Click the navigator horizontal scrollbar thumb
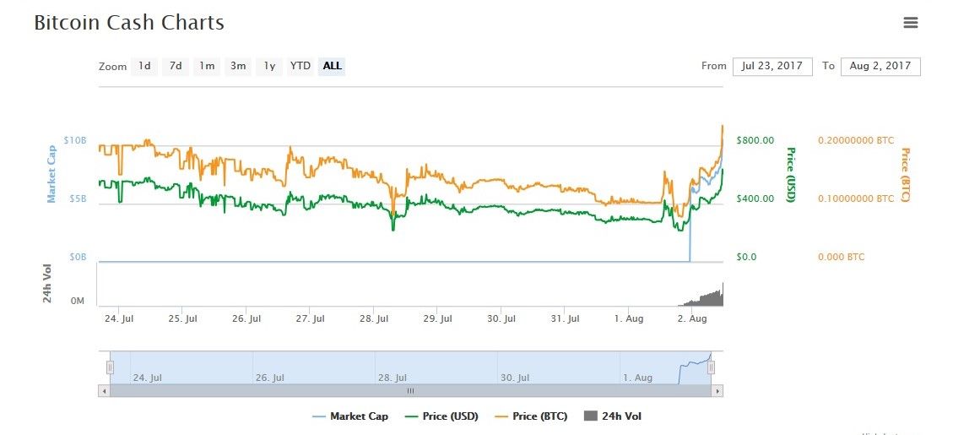The height and width of the screenshot is (435, 980). pos(410,391)
